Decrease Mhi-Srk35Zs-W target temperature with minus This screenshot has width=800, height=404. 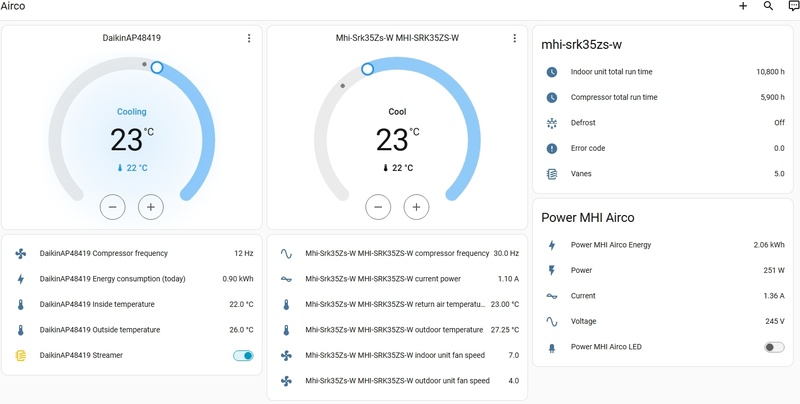378,207
